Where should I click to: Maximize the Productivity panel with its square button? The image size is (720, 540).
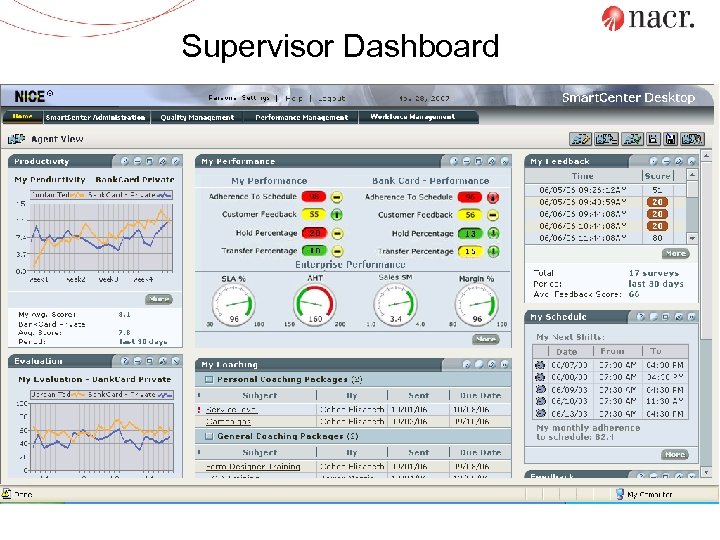coord(149,161)
